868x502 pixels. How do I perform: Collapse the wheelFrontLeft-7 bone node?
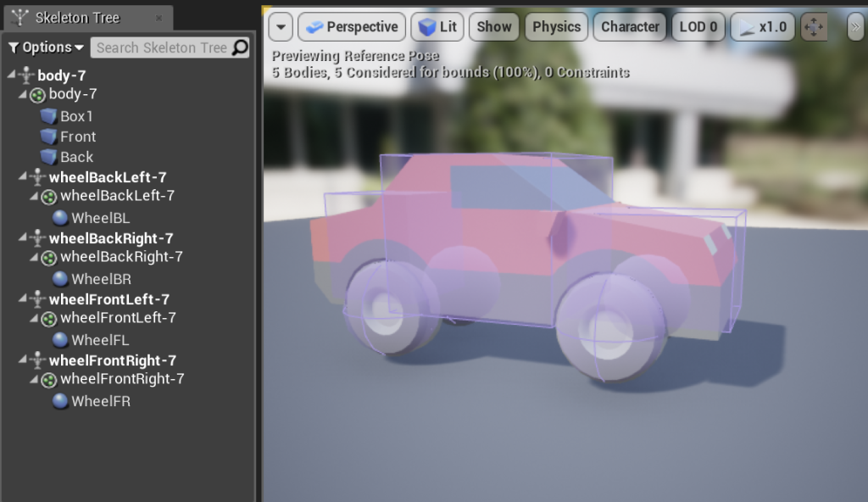point(22,299)
